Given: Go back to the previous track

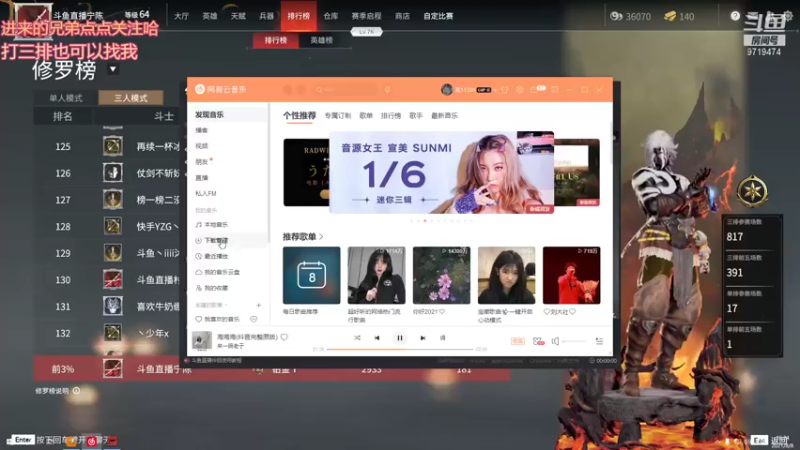Looking at the screenshot, I should pyautogui.click(x=377, y=338).
